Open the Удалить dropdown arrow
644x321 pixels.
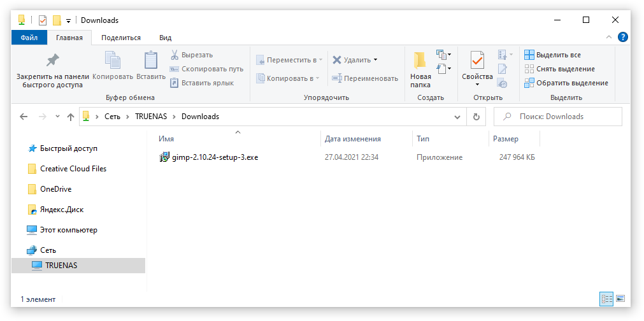pyautogui.click(x=375, y=60)
